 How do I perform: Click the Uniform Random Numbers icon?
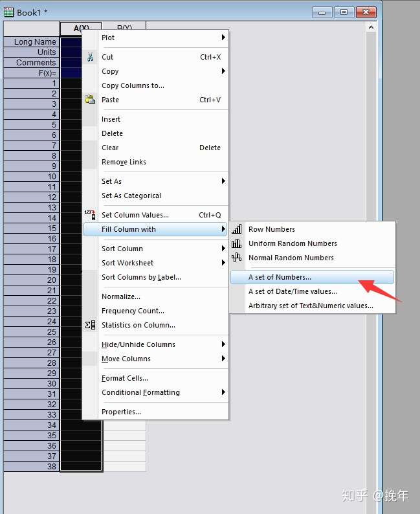click(237, 243)
